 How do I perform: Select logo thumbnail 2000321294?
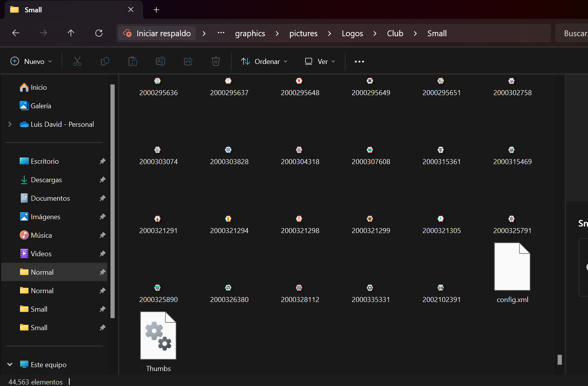click(228, 219)
